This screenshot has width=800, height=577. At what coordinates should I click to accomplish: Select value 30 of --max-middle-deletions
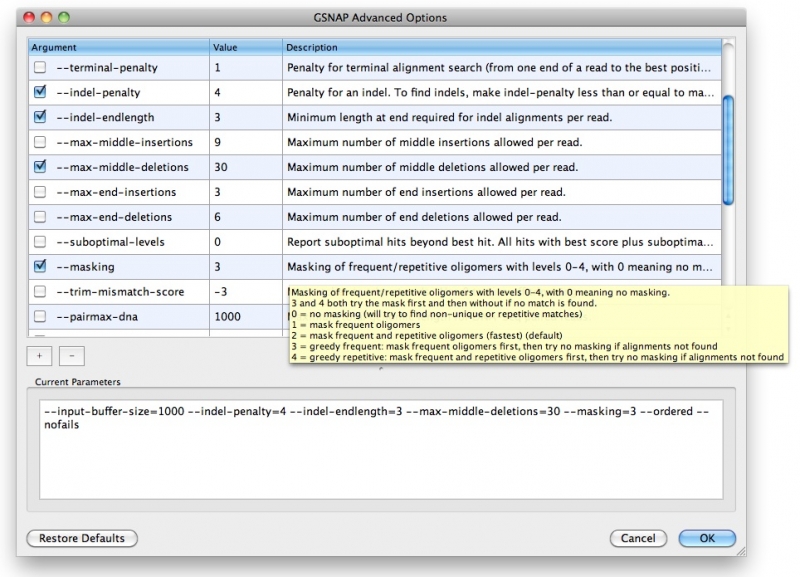point(220,167)
